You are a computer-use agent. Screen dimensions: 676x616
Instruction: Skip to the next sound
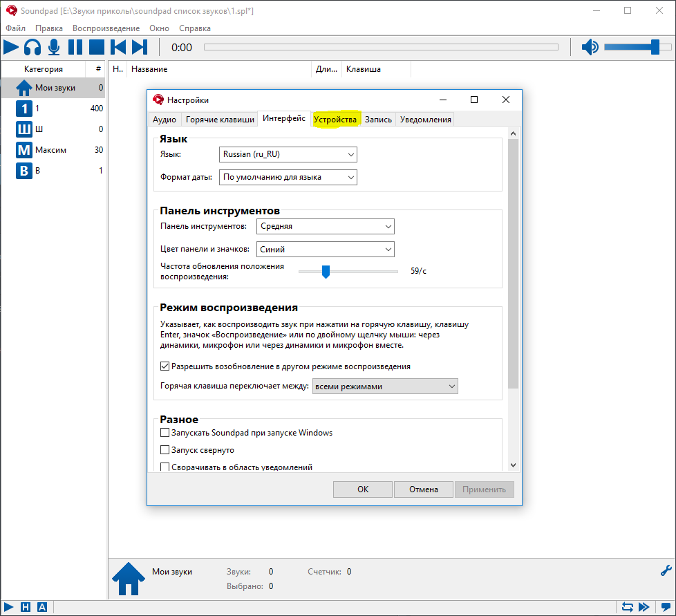pyautogui.click(x=140, y=47)
